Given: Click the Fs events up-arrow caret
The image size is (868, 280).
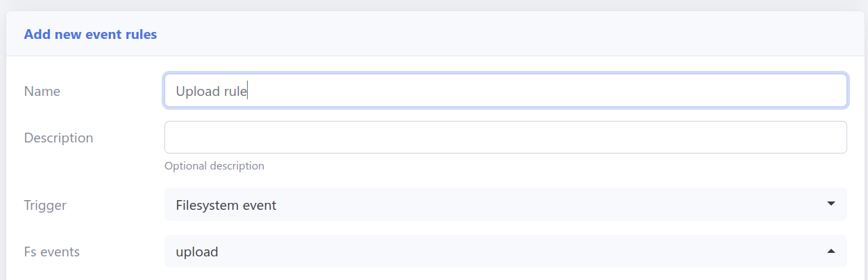Looking at the screenshot, I should (831, 252).
